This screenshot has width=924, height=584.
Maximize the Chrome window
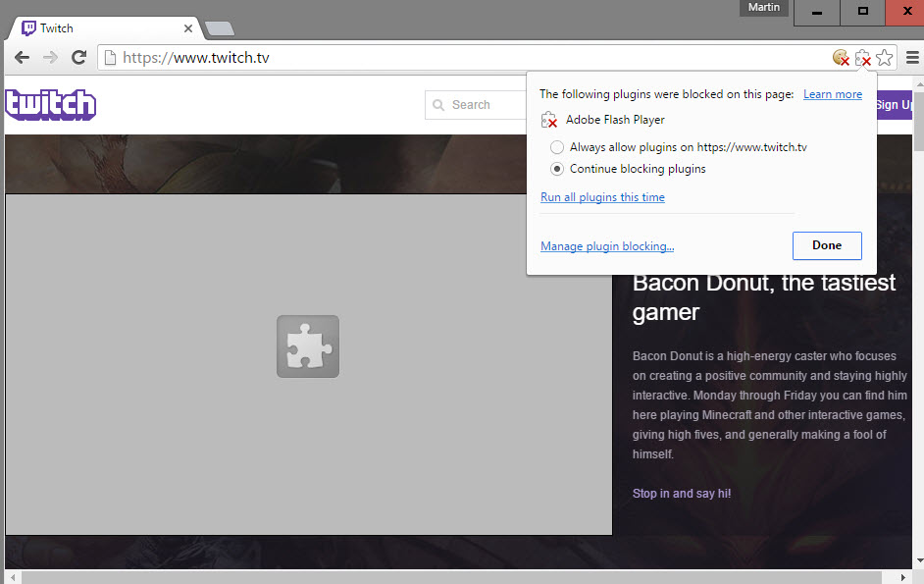pyautogui.click(x=863, y=13)
